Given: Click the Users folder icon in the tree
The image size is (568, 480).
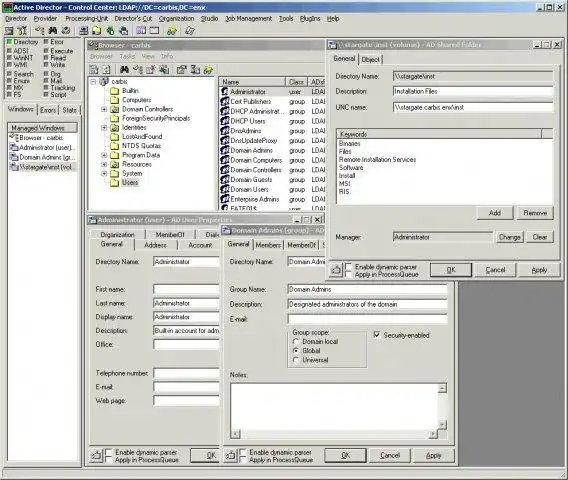Looking at the screenshot, I should pyautogui.click(x=114, y=183).
